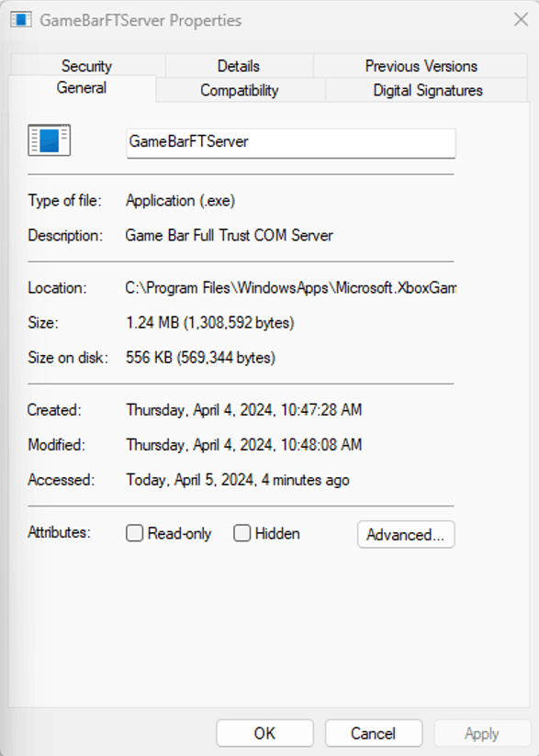Click 'Game Bar Full Trust COM Server' description

230,235
